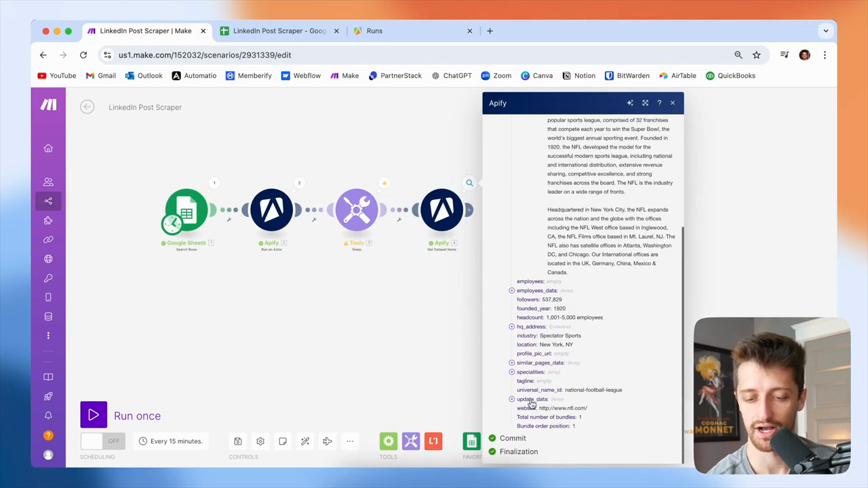
Task: Go back from LinkedIn Post Scraper scenario
Action: 87,107
